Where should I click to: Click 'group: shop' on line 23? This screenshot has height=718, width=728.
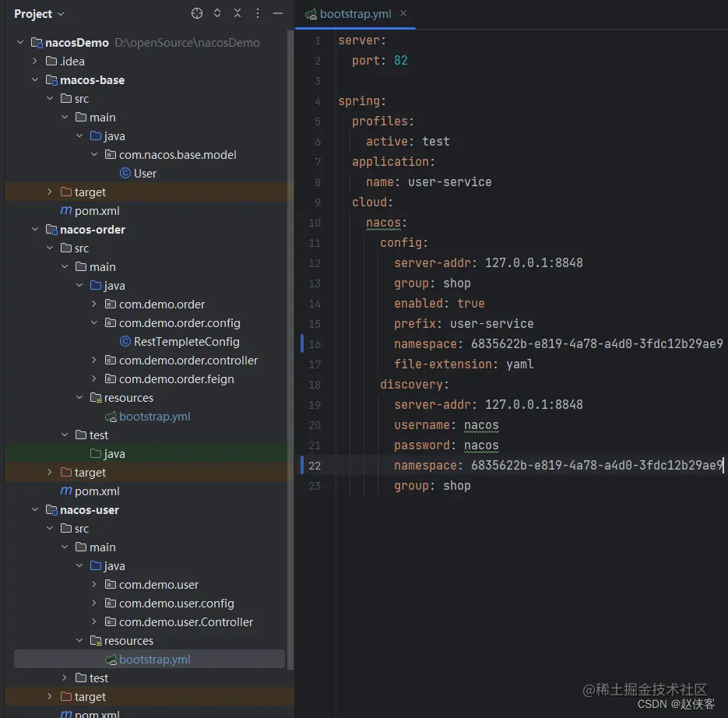(x=432, y=486)
